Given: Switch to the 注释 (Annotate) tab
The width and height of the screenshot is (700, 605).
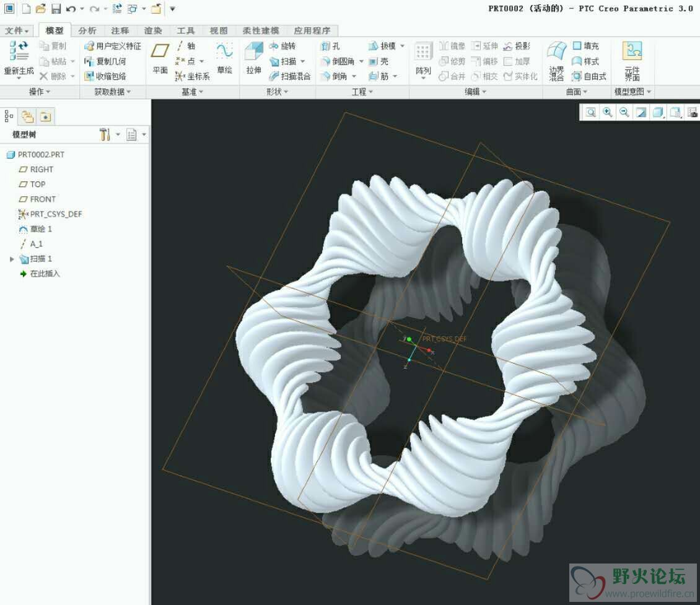Looking at the screenshot, I should pos(120,30).
